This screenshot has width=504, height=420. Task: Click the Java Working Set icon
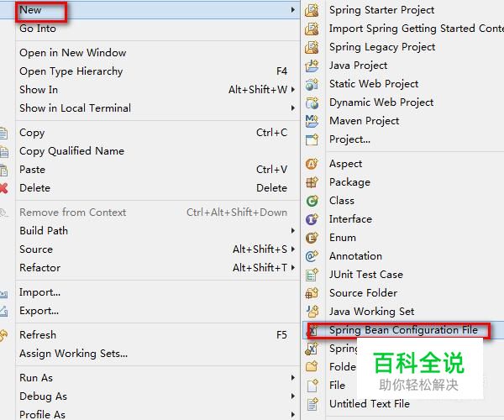tap(312, 312)
